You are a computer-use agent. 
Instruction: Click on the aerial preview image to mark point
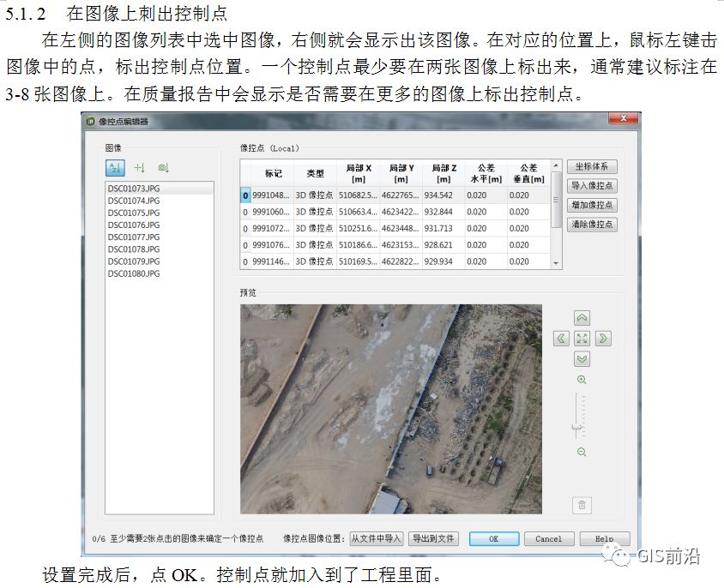click(x=390, y=409)
